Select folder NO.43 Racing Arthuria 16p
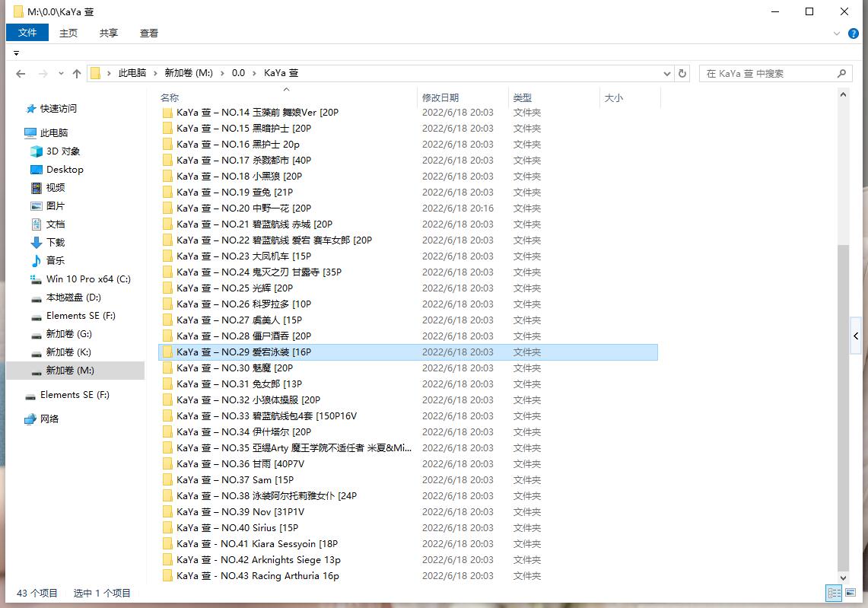 pos(408,577)
